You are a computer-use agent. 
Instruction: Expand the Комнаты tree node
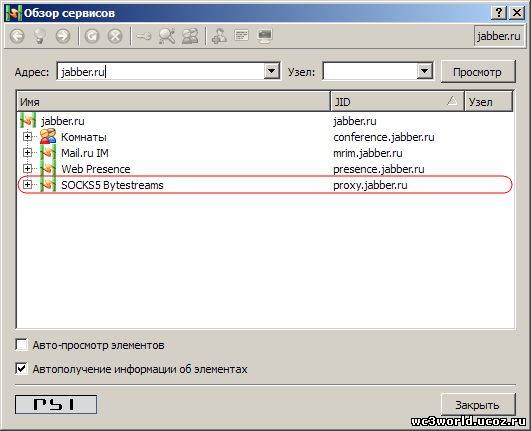27,136
